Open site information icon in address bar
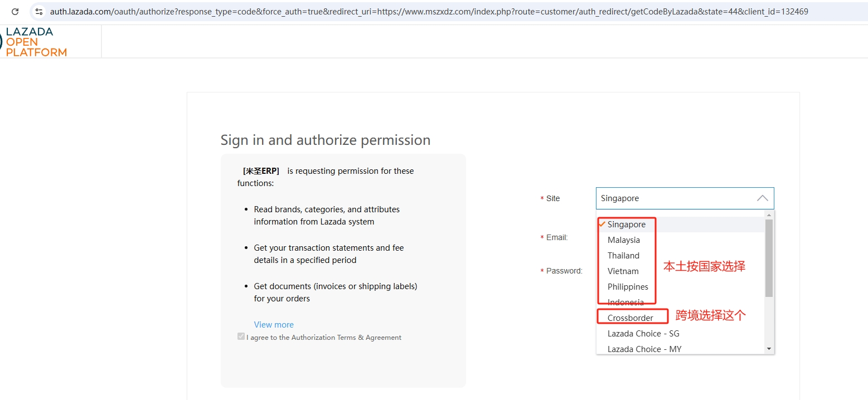The height and width of the screenshot is (400, 868). 38,11
